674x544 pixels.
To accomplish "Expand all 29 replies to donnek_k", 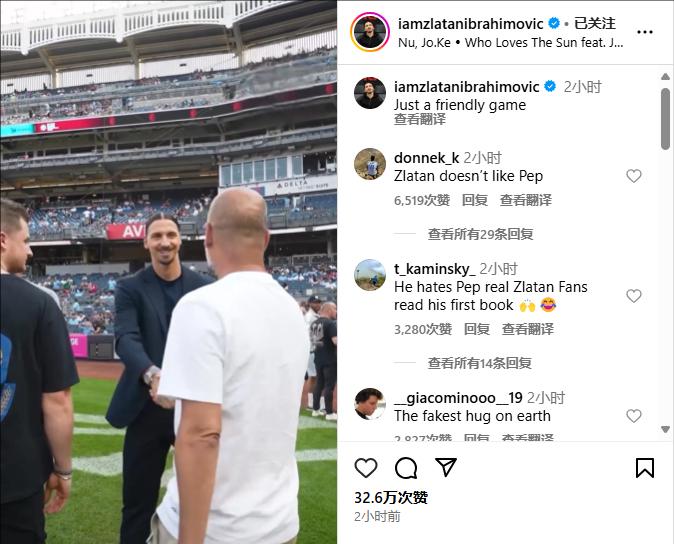I will tap(480, 234).
